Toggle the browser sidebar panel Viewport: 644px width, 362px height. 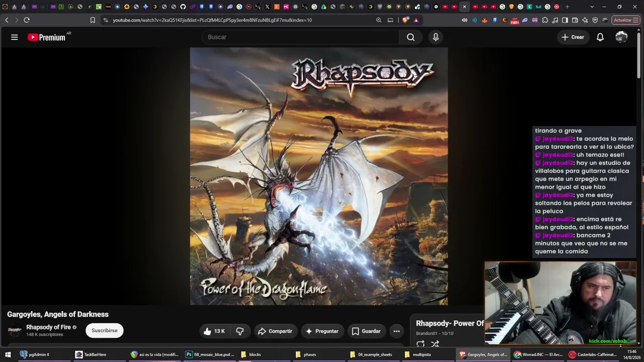565,20
